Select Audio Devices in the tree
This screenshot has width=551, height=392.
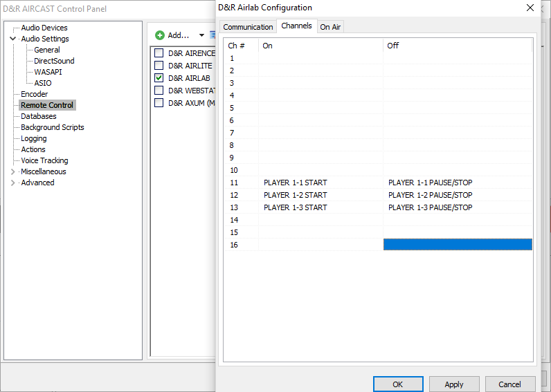pos(44,28)
